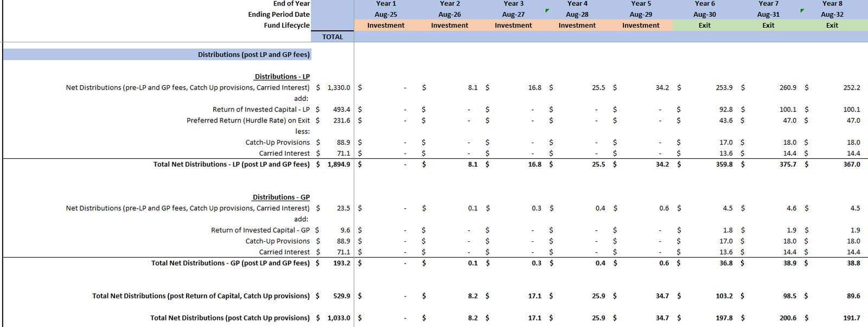Click Year 7 total LP distributions 375.7
Viewport: 868px width, 327px height.
(788, 164)
